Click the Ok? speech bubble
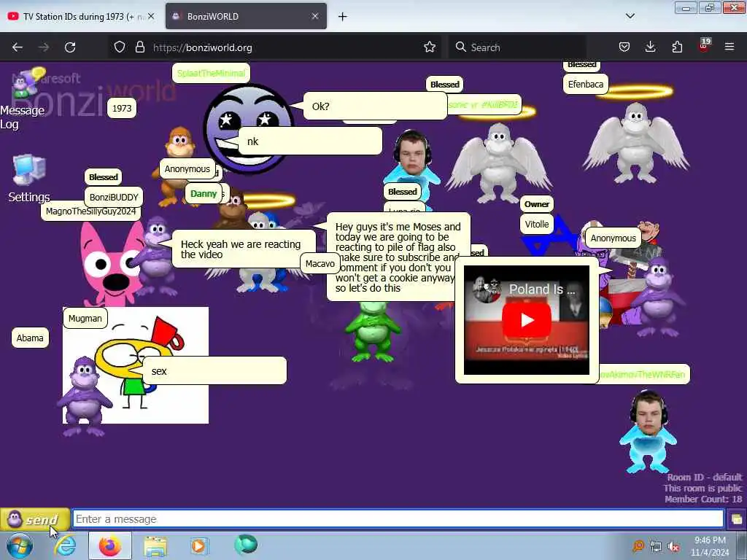 (374, 106)
